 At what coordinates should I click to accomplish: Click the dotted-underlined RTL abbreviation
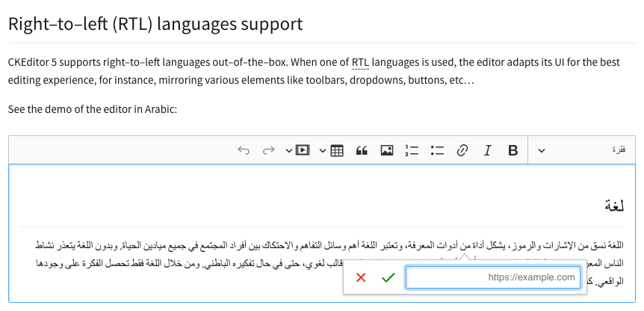[x=360, y=63]
